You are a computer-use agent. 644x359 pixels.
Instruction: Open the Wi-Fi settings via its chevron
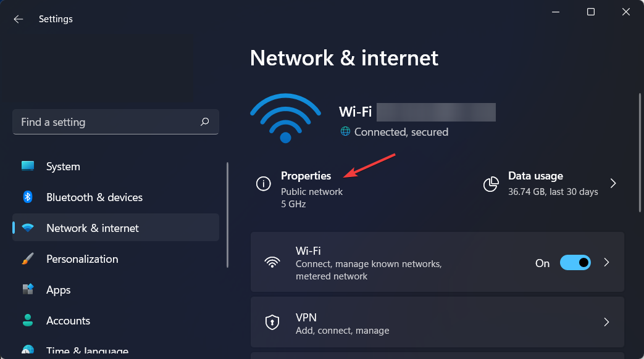tap(606, 262)
